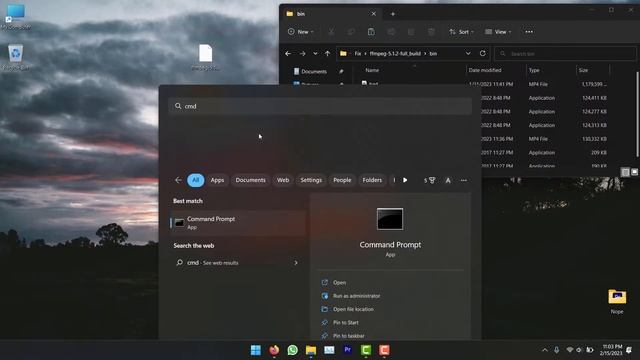The image size is (640, 360).
Task: Open cmd See web results entry
Action: coord(238,263)
